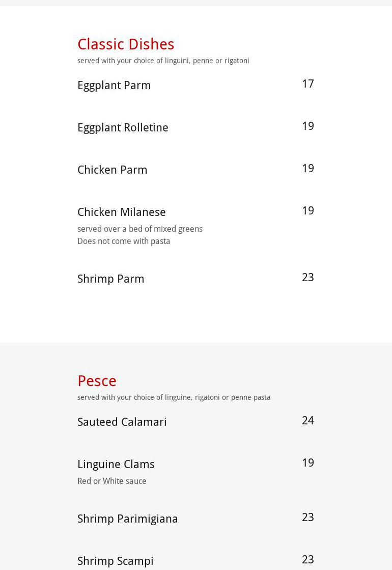The image size is (392, 570).
Task: Click the Sauteed Calamari price of 24
Action: click(307, 420)
